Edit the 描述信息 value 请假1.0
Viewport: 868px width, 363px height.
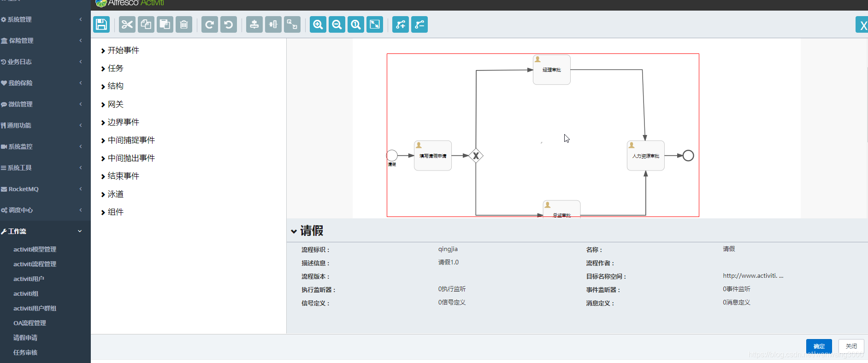pyautogui.click(x=449, y=262)
